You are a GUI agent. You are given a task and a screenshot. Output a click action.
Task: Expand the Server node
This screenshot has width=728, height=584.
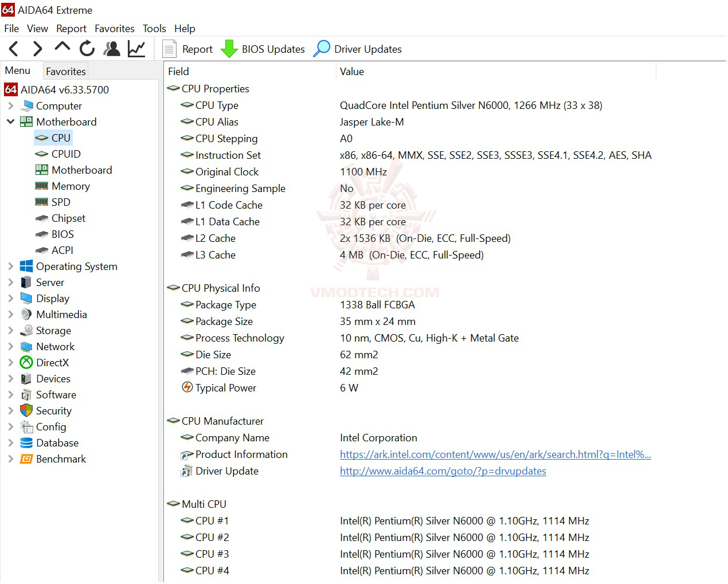[10, 283]
